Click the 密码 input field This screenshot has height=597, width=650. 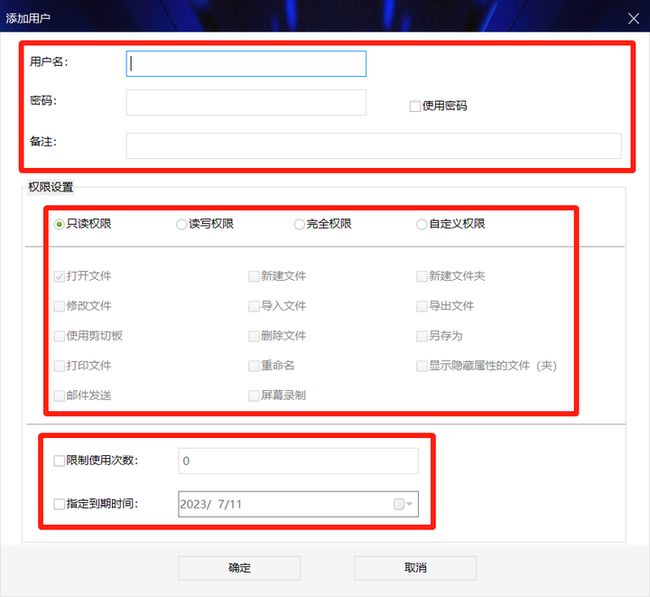tap(246, 102)
